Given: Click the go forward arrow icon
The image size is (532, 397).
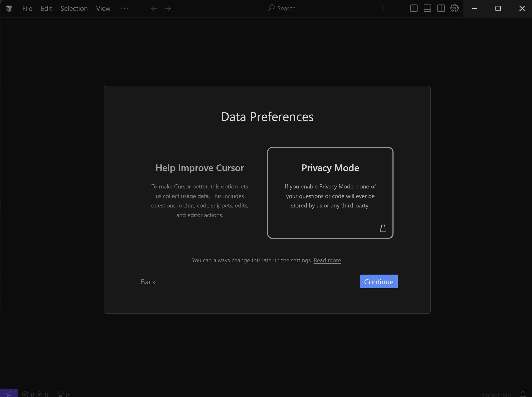Looking at the screenshot, I should (168, 8).
